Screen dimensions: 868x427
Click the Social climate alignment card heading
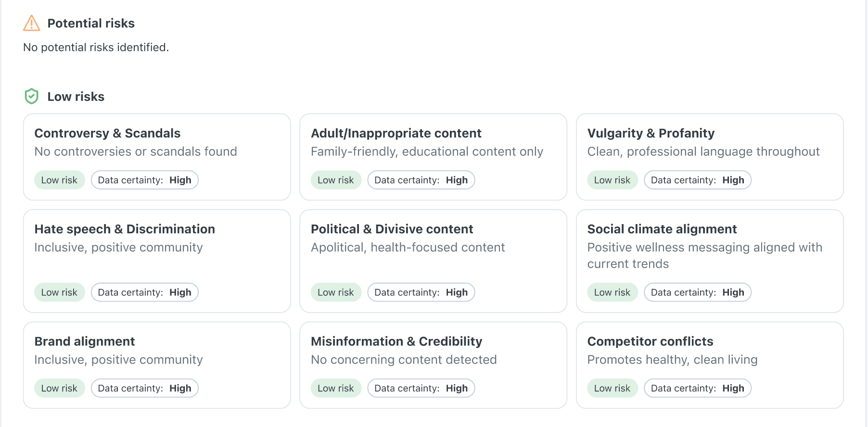[x=662, y=229]
